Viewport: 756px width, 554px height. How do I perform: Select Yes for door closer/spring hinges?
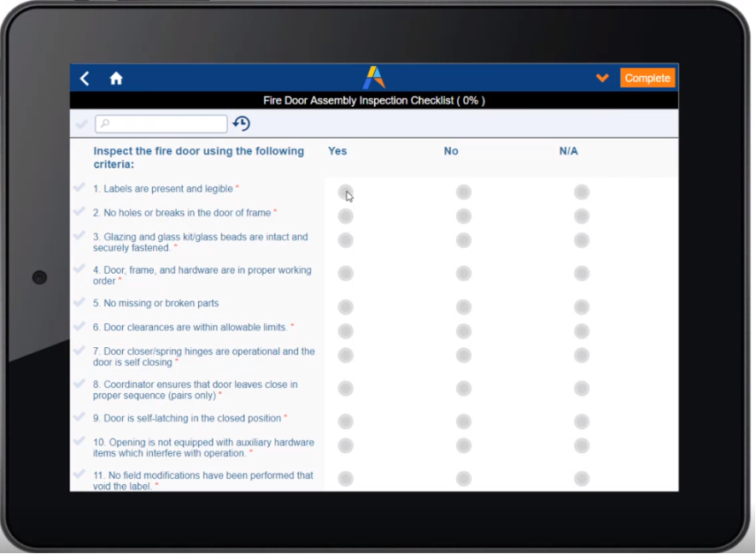point(346,355)
